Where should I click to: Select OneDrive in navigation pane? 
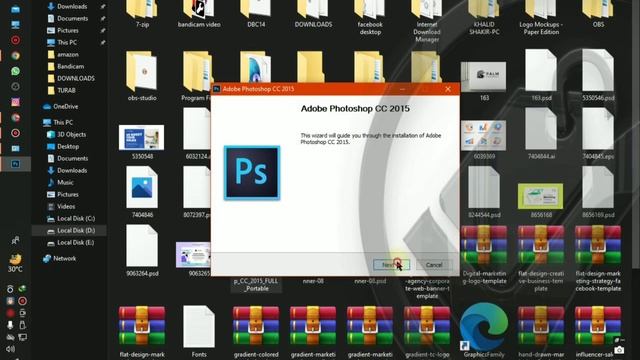point(65,107)
